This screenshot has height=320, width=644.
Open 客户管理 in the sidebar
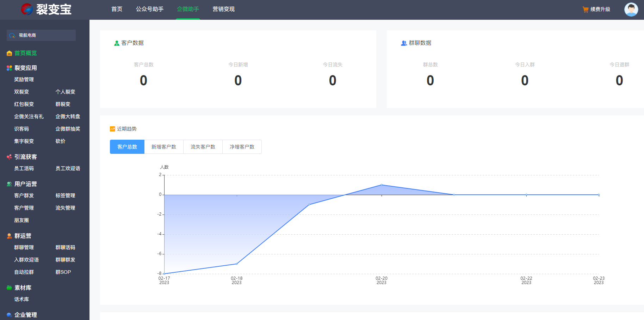24,208
